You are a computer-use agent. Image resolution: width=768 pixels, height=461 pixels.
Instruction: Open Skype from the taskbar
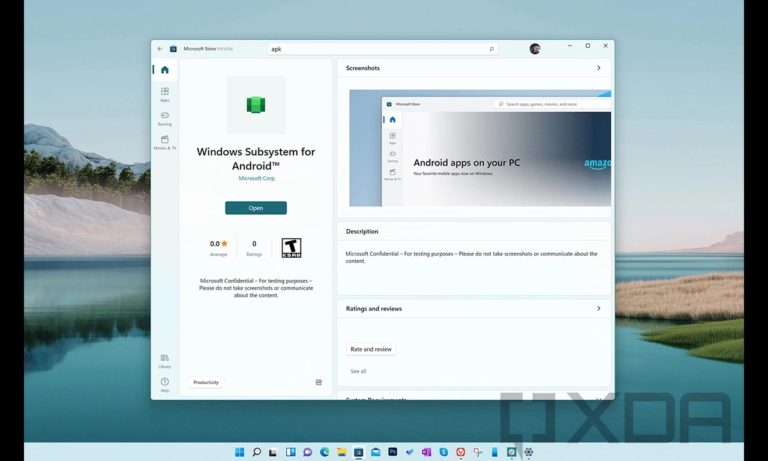(x=444, y=452)
